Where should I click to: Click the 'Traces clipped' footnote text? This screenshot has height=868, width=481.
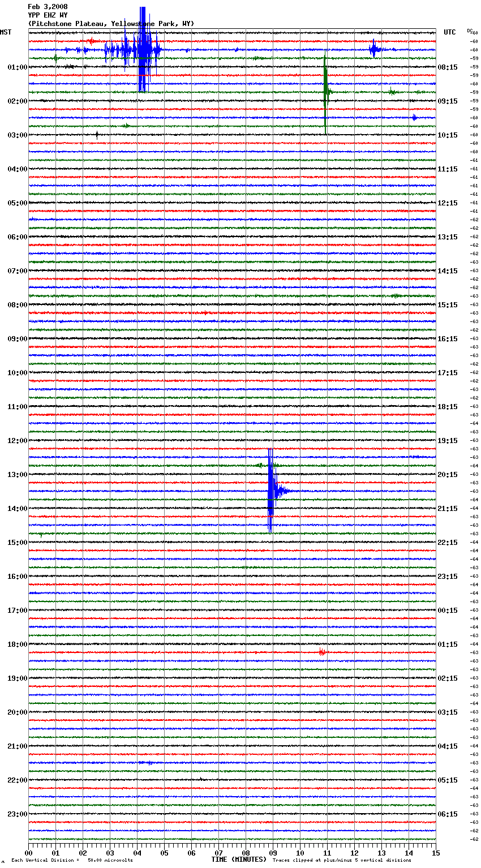click(x=342, y=860)
